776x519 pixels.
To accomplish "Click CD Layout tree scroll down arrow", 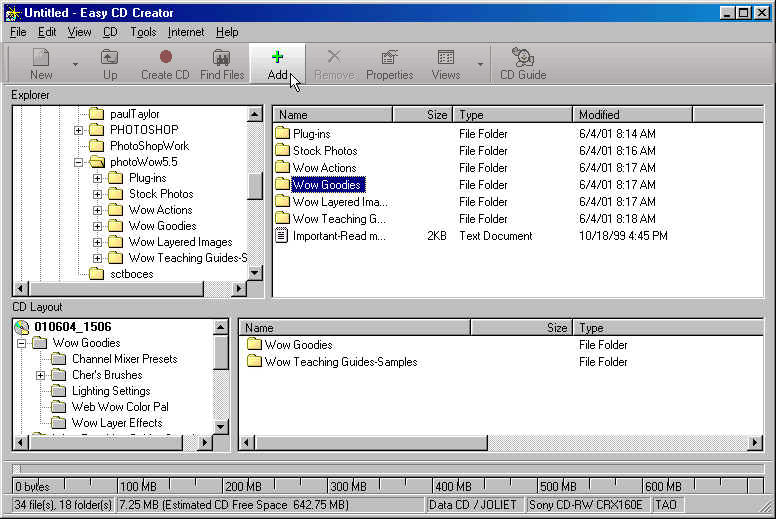I will 221,426.
